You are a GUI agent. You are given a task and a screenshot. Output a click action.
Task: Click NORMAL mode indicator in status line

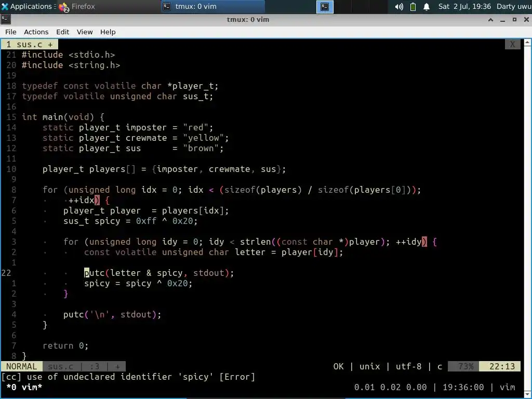pos(22,366)
